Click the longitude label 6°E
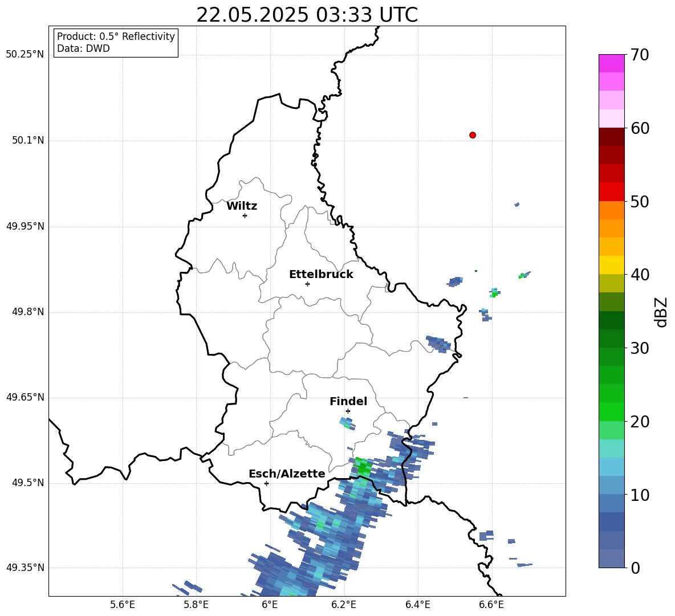 click(270, 605)
